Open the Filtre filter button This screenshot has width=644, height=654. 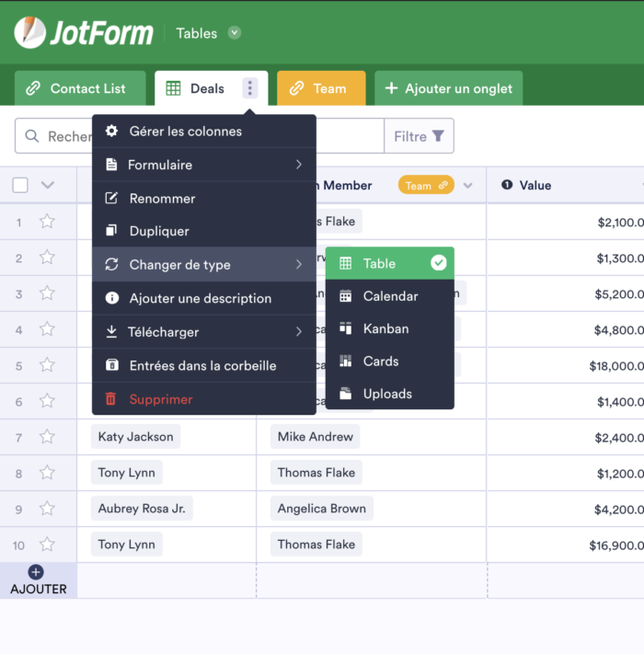click(419, 136)
